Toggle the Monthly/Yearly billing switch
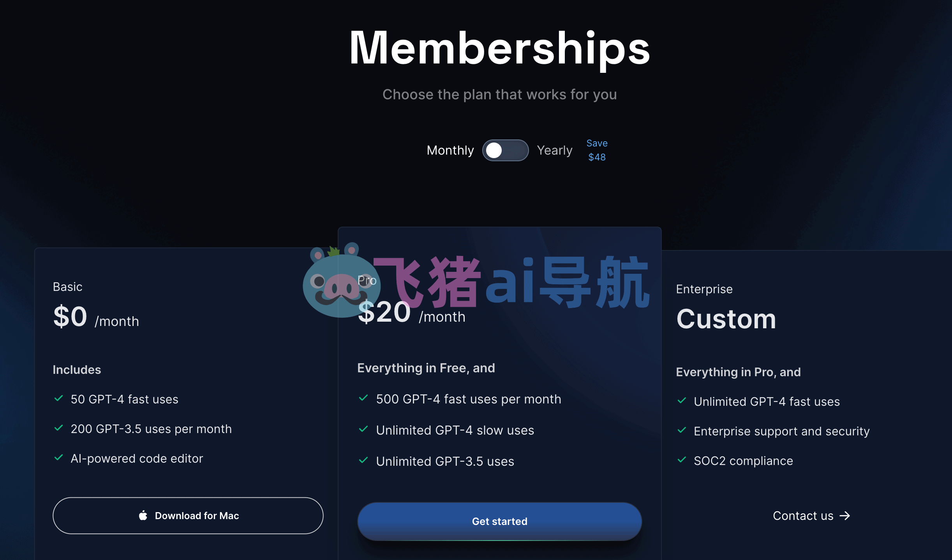 point(505,150)
